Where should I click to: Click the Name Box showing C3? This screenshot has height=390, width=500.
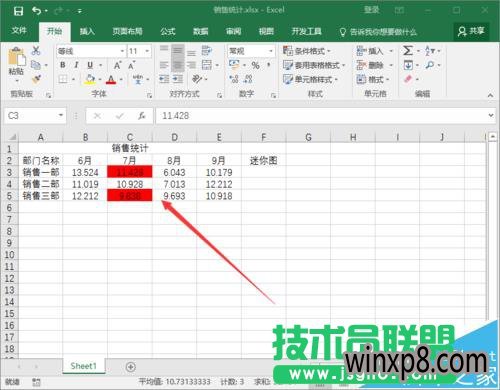[35, 116]
